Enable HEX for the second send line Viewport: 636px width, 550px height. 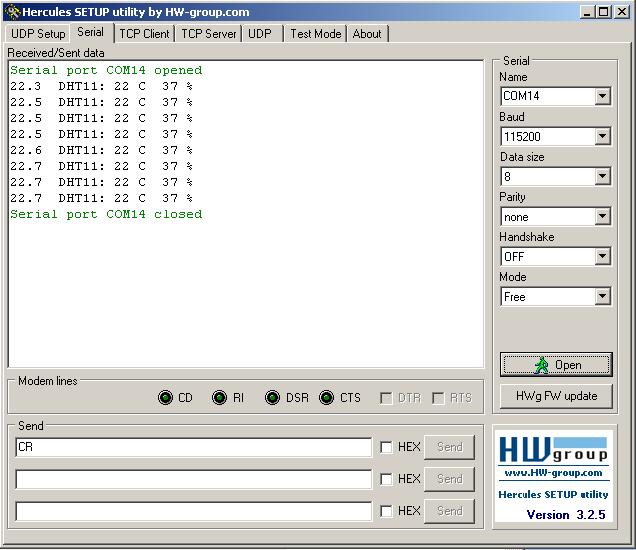point(386,479)
